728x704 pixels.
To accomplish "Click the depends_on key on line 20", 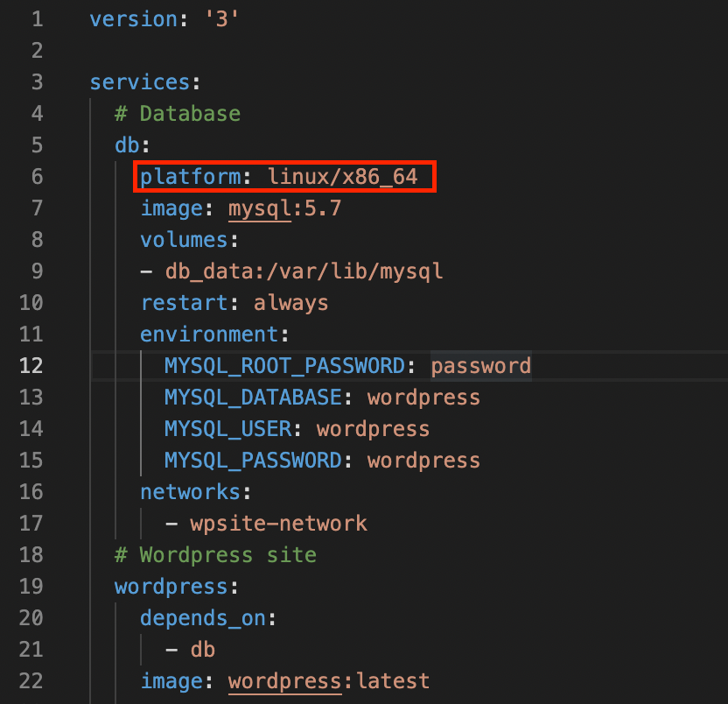I will 203,618.
